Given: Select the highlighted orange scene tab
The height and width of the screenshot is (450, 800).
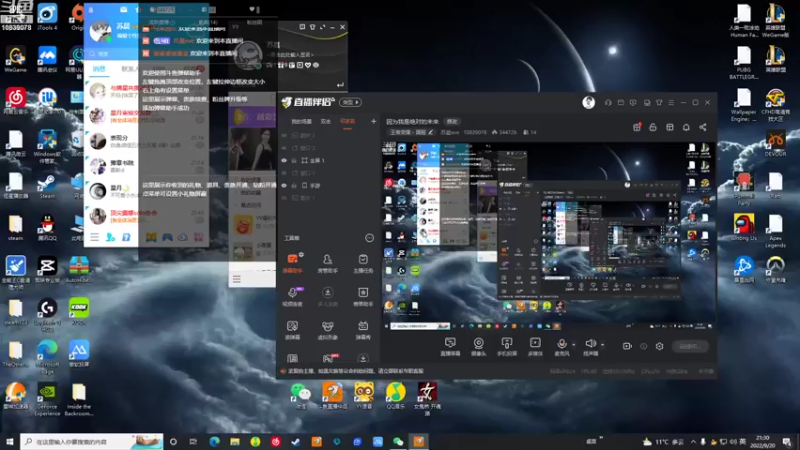Looking at the screenshot, I should pos(347,121).
